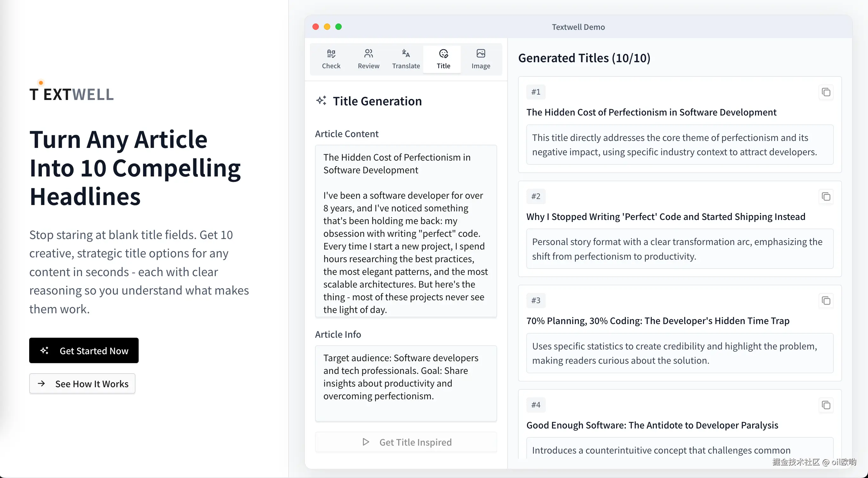868x478 pixels.
Task: Select the title 'Why I Stopped Writing Perfect Code'
Action: [666, 216]
